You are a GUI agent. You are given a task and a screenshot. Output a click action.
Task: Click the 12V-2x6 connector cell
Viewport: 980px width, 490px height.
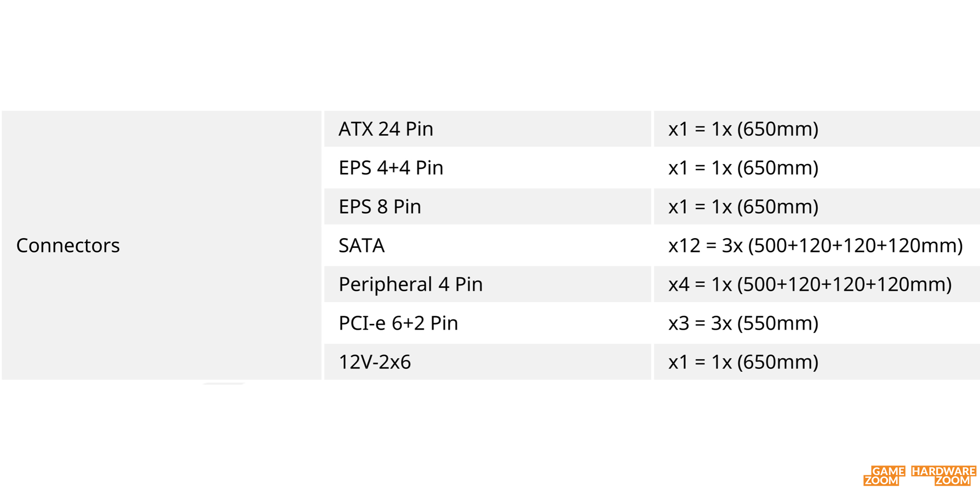coord(488,362)
